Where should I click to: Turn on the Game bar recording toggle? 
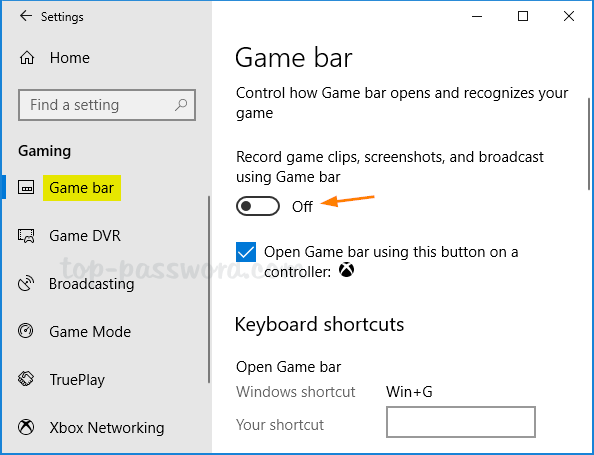click(x=258, y=206)
